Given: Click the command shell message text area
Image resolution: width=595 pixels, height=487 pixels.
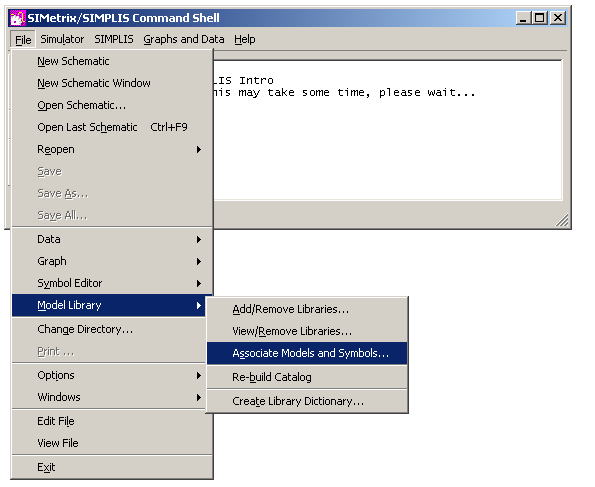Looking at the screenshot, I should [x=387, y=130].
